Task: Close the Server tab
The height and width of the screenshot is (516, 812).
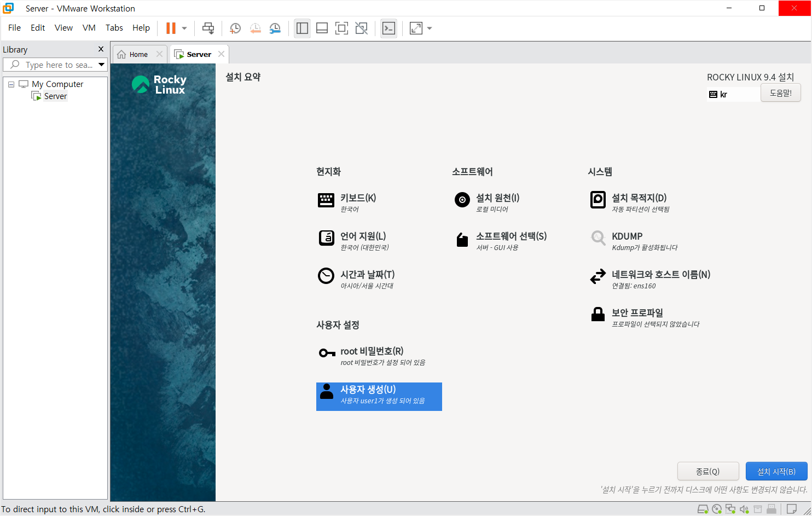Action: [221, 54]
